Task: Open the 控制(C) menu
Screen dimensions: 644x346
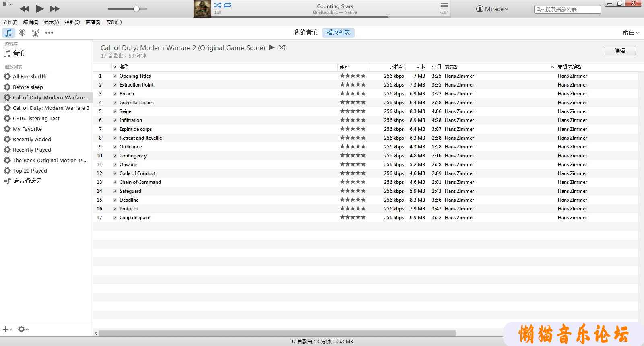Action: (72, 22)
